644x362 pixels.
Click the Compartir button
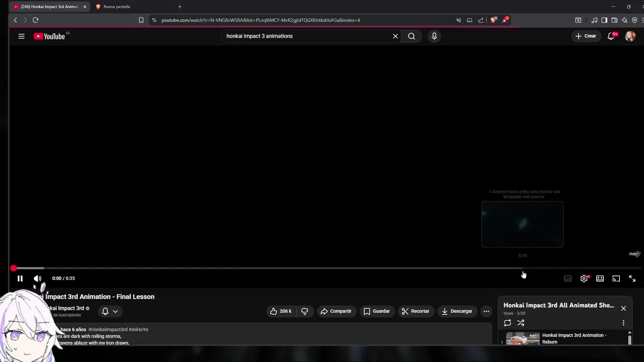(x=336, y=311)
